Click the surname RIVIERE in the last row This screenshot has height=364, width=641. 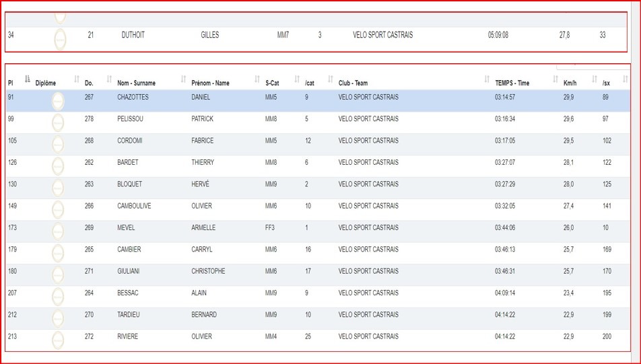coord(127,336)
